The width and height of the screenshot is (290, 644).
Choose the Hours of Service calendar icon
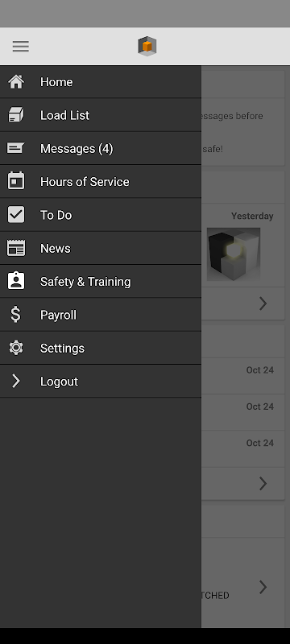click(x=16, y=181)
